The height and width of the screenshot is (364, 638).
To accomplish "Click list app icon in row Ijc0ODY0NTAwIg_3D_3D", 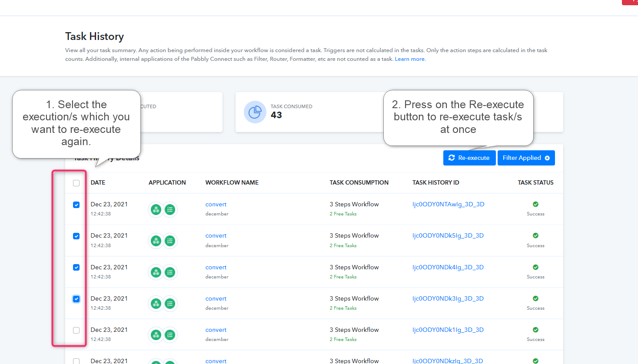I will (x=170, y=210).
